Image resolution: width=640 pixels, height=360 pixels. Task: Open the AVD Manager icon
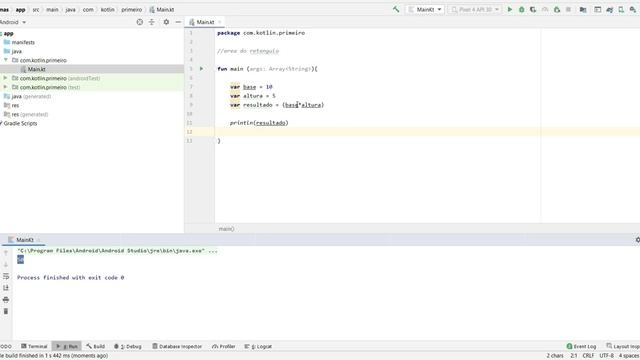pyautogui.click(x=621, y=9)
